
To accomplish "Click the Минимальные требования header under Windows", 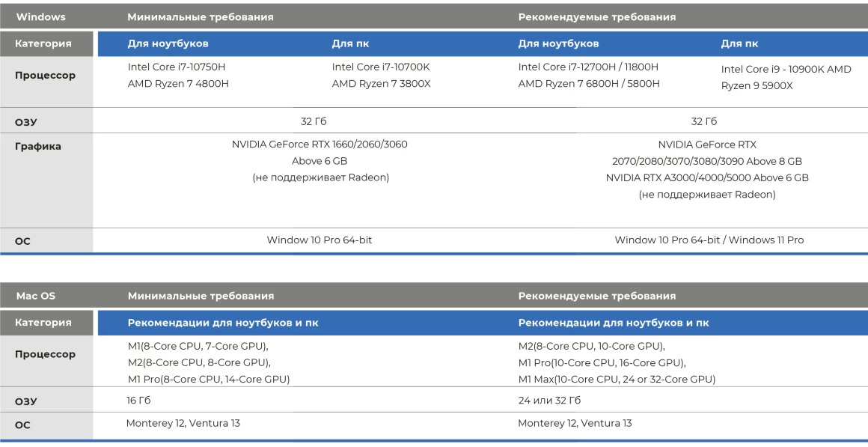I will point(201,16).
